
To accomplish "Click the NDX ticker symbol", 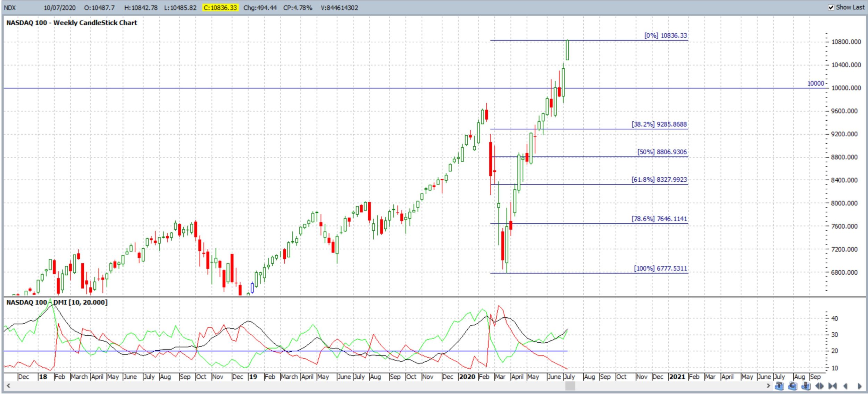I will (10, 8).
